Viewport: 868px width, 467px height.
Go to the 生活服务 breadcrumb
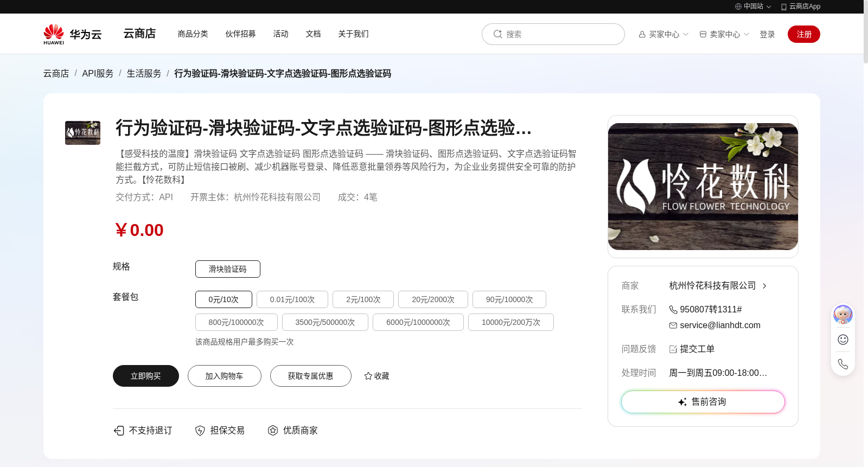[x=144, y=73]
